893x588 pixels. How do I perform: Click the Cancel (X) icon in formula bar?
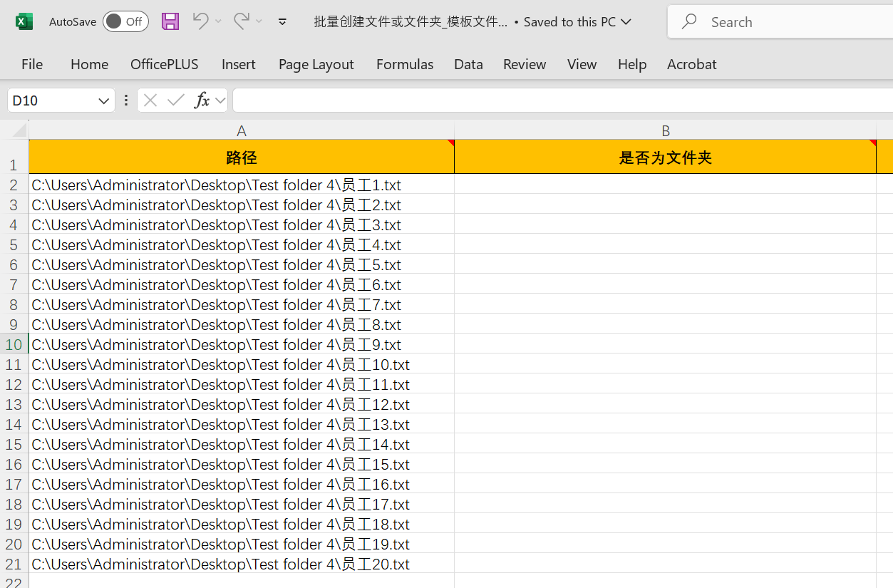click(150, 100)
